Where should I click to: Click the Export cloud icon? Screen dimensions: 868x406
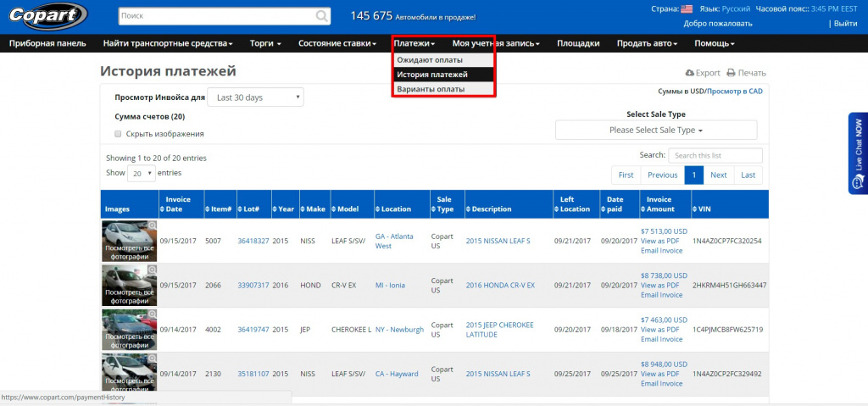(x=690, y=73)
